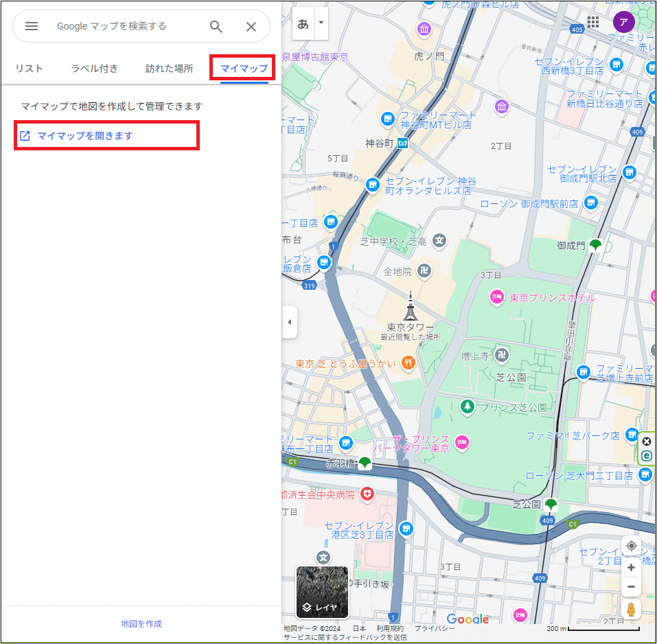The image size is (657, 644).
Task: Click ファミリーマート 神谷町MTビル店 store pin
Action: point(388,119)
